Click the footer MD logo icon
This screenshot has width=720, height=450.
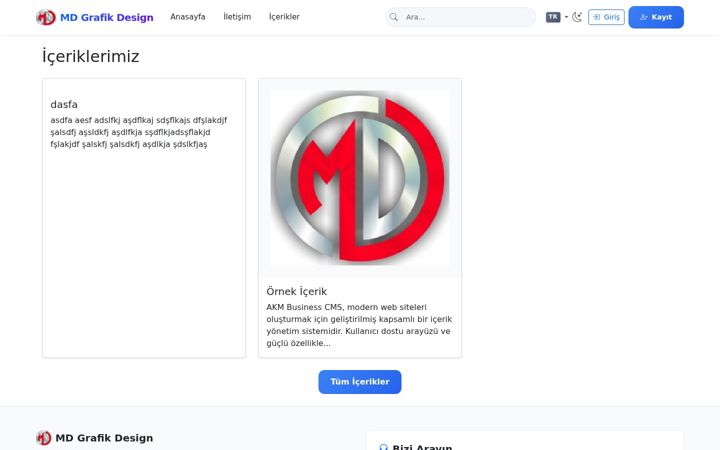44,438
